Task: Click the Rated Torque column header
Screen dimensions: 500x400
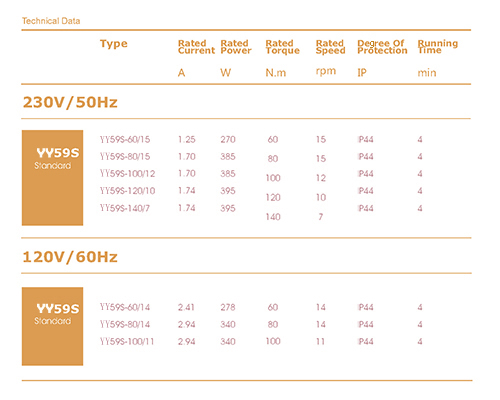Action: coord(283,47)
